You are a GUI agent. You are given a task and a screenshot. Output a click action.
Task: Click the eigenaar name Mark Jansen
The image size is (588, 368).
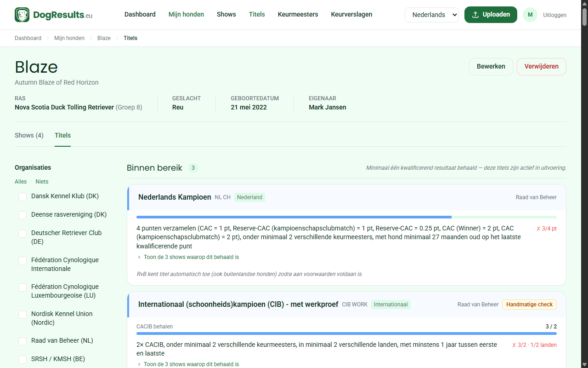pos(328,107)
